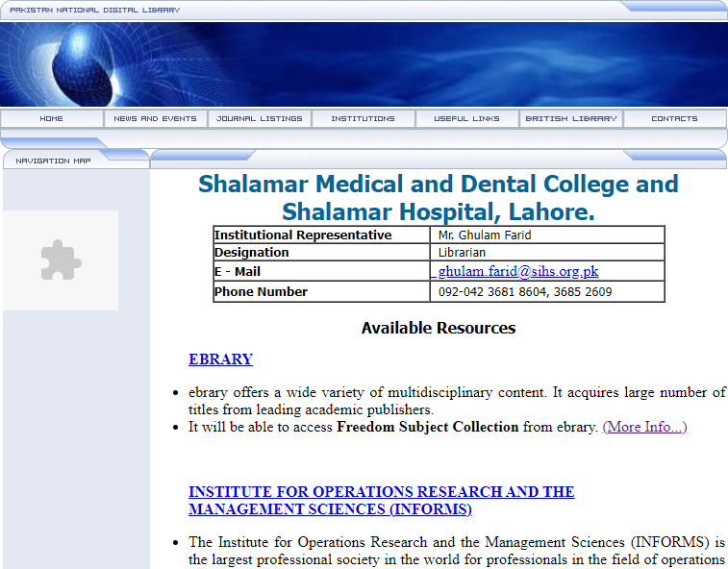Click the 'Phone Number' table cell
The height and width of the screenshot is (569, 728).
click(x=322, y=291)
